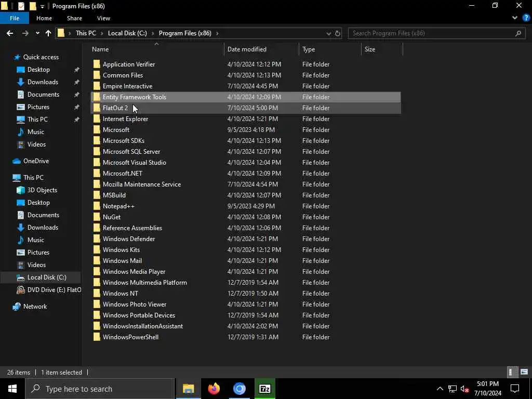Expand the ribbon with the chevron
The image size is (532, 399).
[515, 18]
